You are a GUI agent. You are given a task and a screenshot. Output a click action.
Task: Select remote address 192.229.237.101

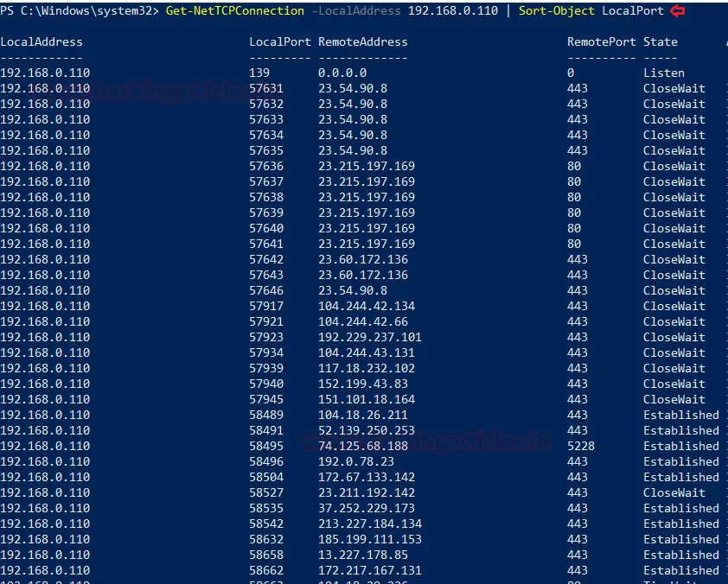[x=370, y=337]
